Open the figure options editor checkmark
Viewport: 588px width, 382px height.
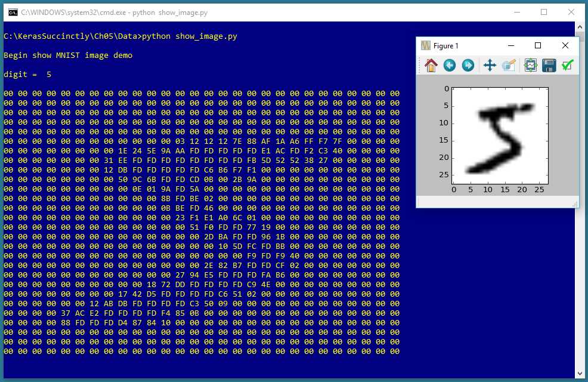[x=567, y=66]
